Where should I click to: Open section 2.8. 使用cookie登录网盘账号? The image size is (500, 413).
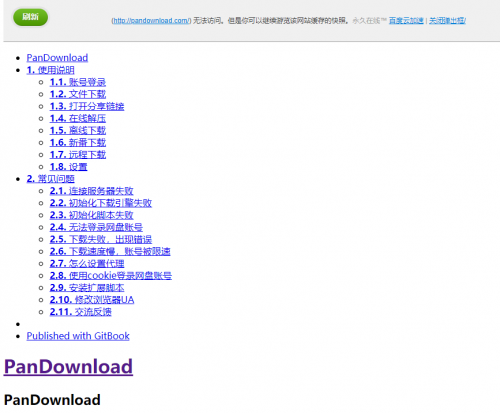(111, 276)
